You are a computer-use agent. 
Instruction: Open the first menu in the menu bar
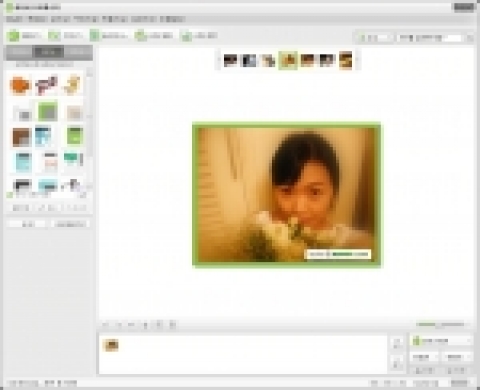click(14, 19)
